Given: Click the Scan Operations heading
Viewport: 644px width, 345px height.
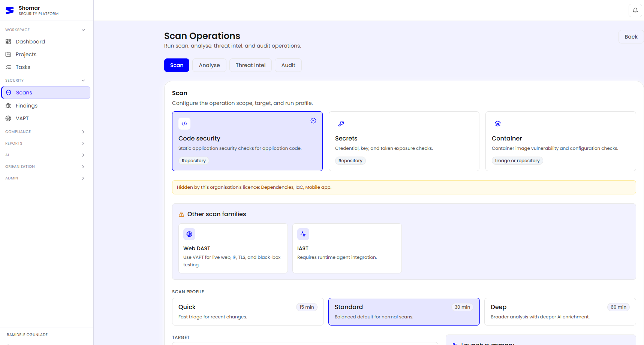Looking at the screenshot, I should coord(202,36).
